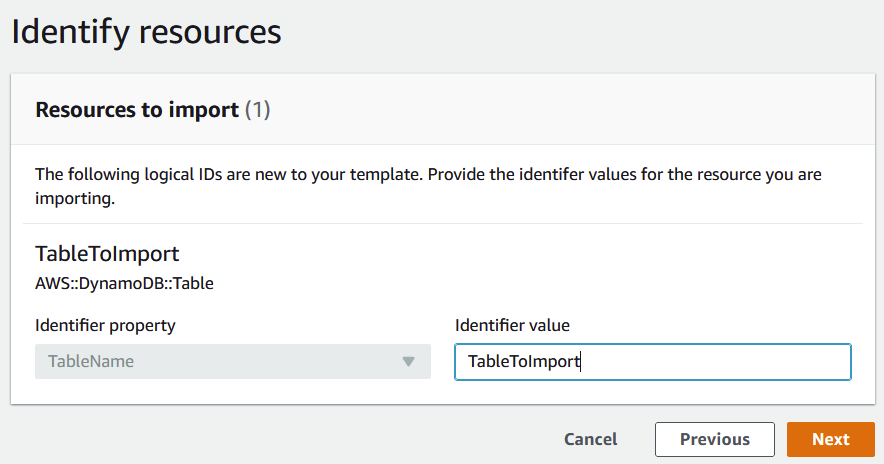The height and width of the screenshot is (464, 884).
Task: Click the Identifier value label
Action: coord(512,325)
